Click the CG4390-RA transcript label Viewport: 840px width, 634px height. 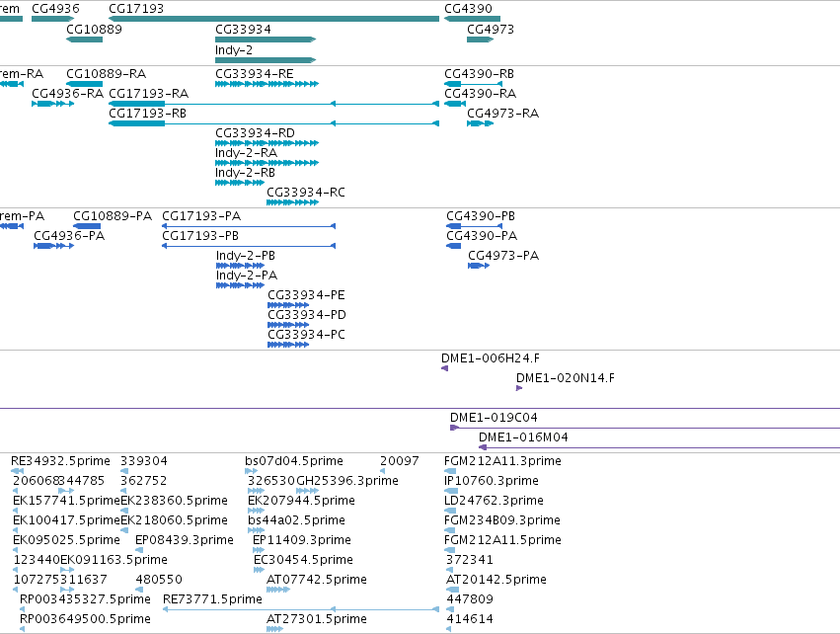click(481, 93)
